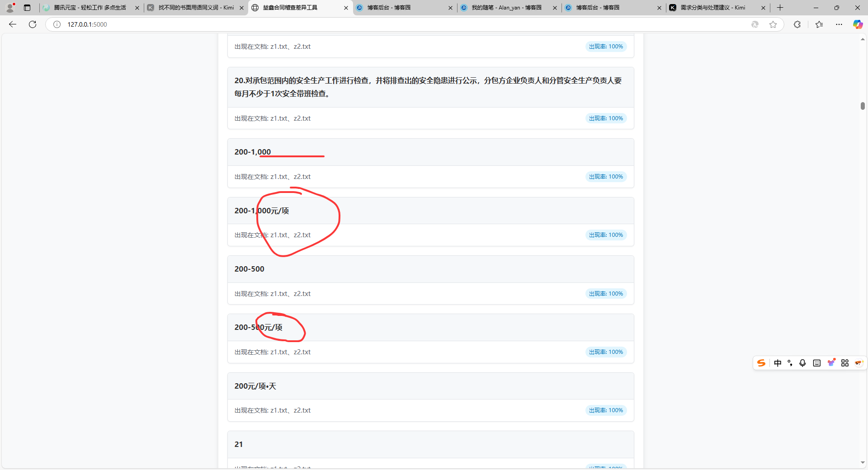Viewport: 868px width, 470px height.
Task: Click the scrollbar up arrow
Action: 863,39
